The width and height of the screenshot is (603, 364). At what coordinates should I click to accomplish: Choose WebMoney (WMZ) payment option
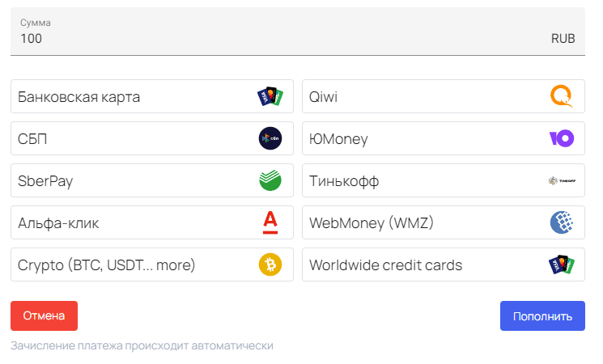coord(444,222)
